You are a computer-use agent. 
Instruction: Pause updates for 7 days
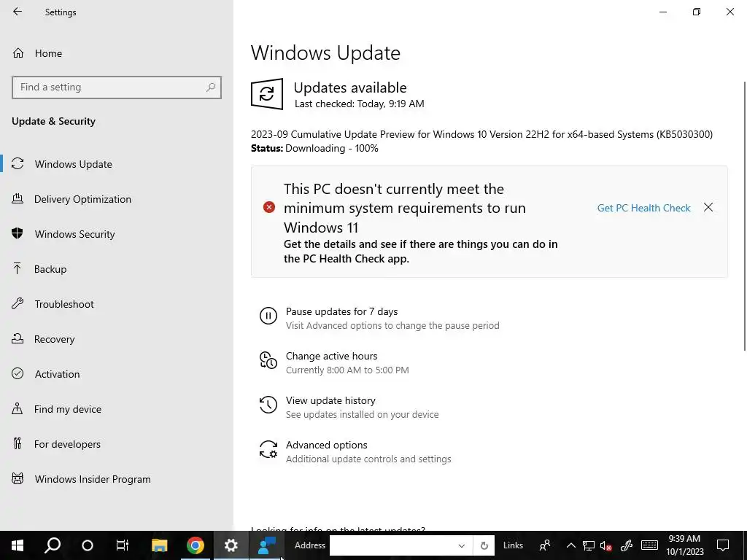(x=341, y=311)
